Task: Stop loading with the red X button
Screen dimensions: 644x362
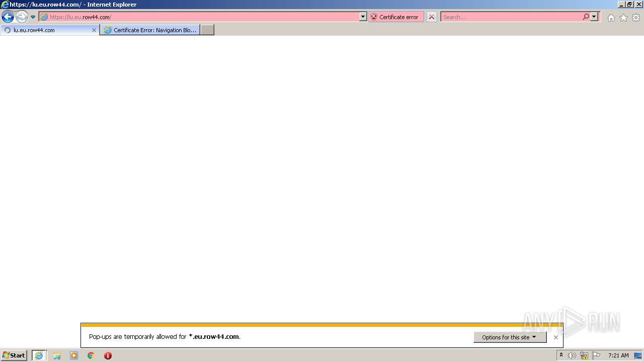Action: pyautogui.click(x=432, y=17)
